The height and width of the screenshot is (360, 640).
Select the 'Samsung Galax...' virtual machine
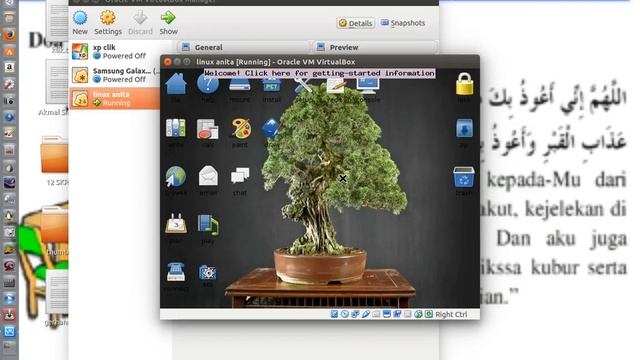pos(114,76)
